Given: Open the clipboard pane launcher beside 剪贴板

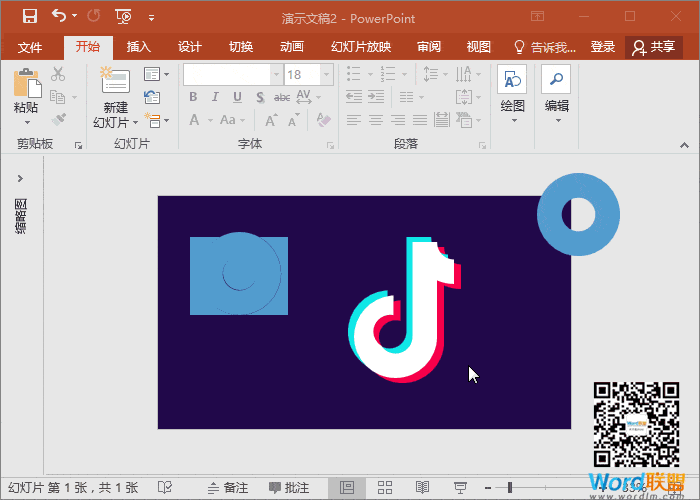Looking at the screenshot, I should pos(79,146).
